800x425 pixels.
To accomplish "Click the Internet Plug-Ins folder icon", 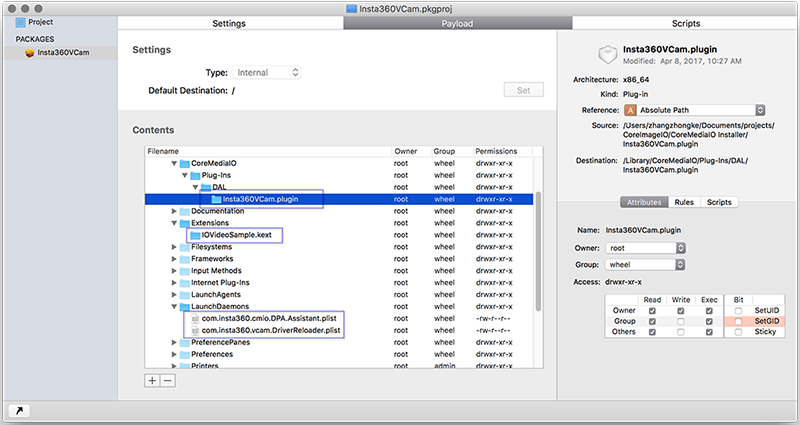I will tap(185, 283).
